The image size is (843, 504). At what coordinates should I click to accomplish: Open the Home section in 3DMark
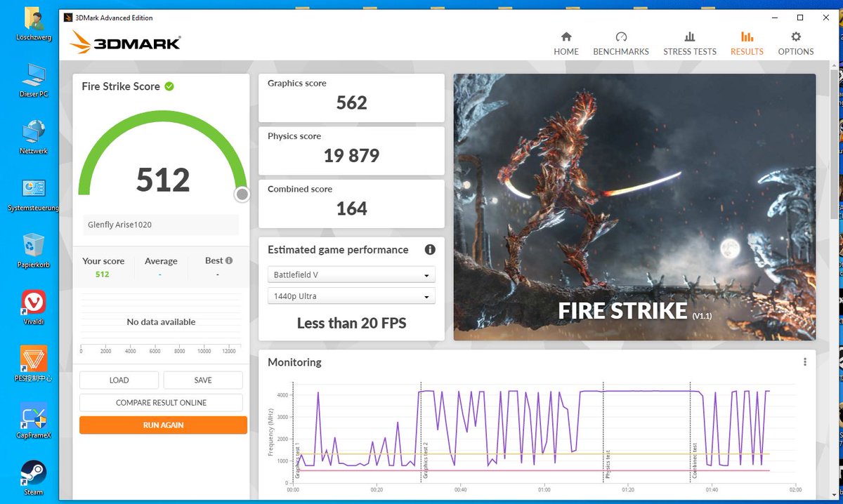click(x=566, y=42)
